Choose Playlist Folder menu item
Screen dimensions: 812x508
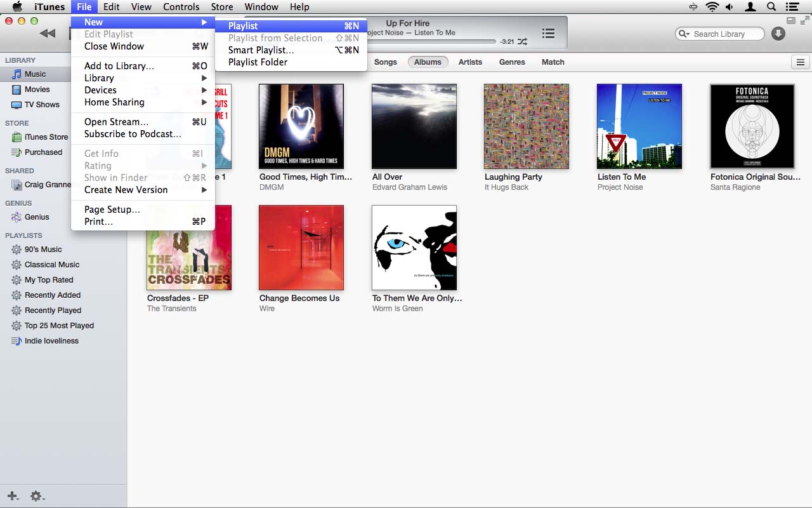tap(291, 62)
